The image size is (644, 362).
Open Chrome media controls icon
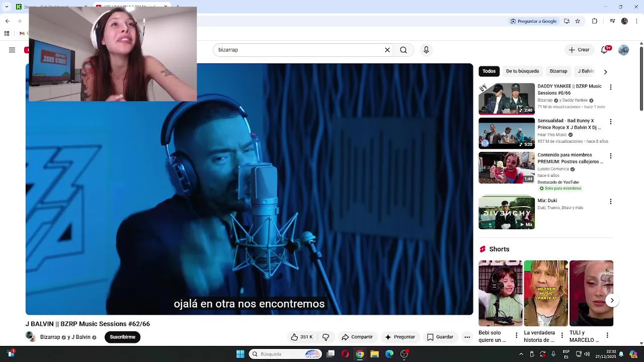click(612, 21)
